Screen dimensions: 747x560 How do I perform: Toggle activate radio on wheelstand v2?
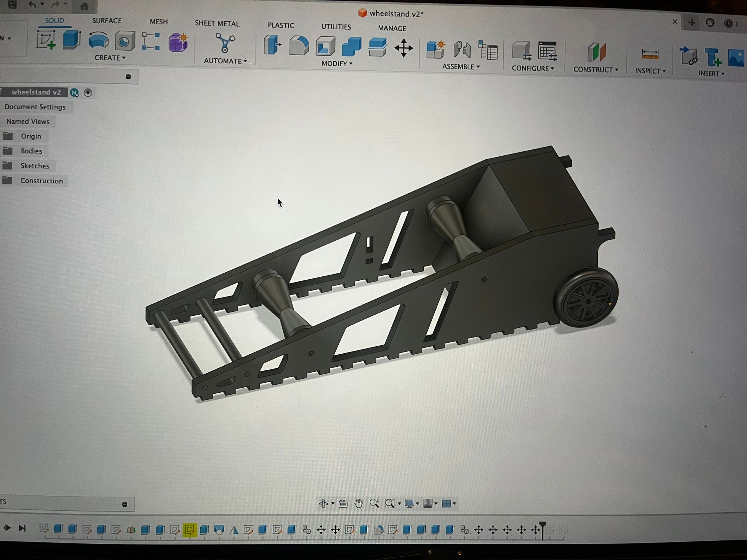coord(88,93)
